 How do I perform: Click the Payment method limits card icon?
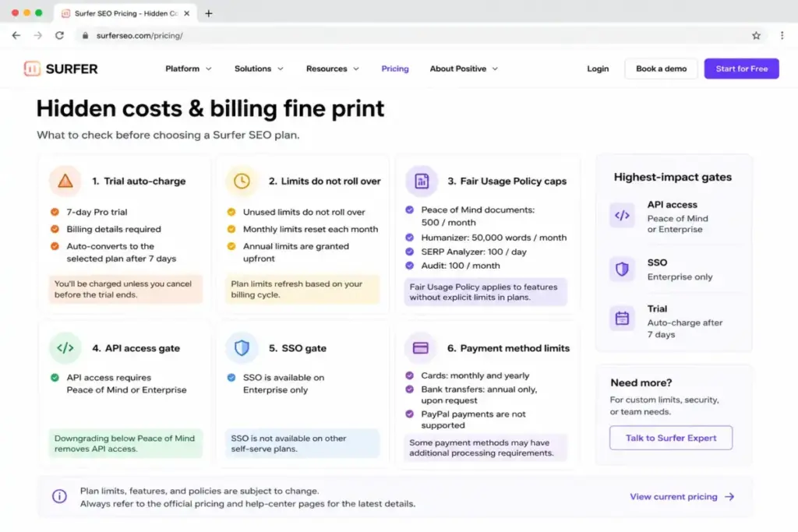click(420, 348)
